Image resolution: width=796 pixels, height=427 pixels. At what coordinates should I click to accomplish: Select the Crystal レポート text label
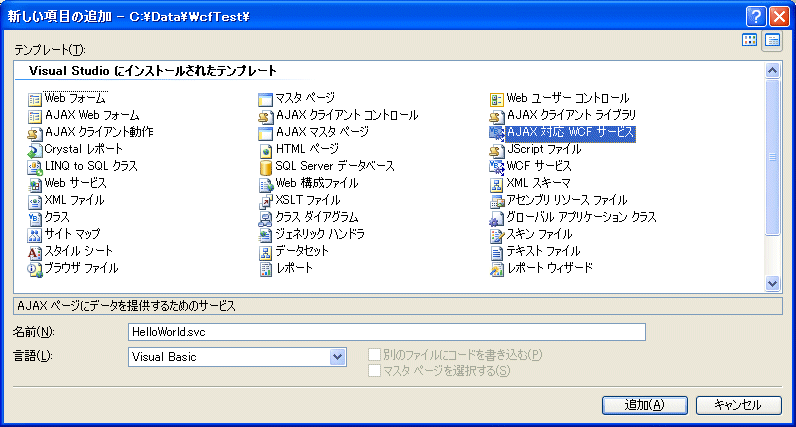click(84, 149)
